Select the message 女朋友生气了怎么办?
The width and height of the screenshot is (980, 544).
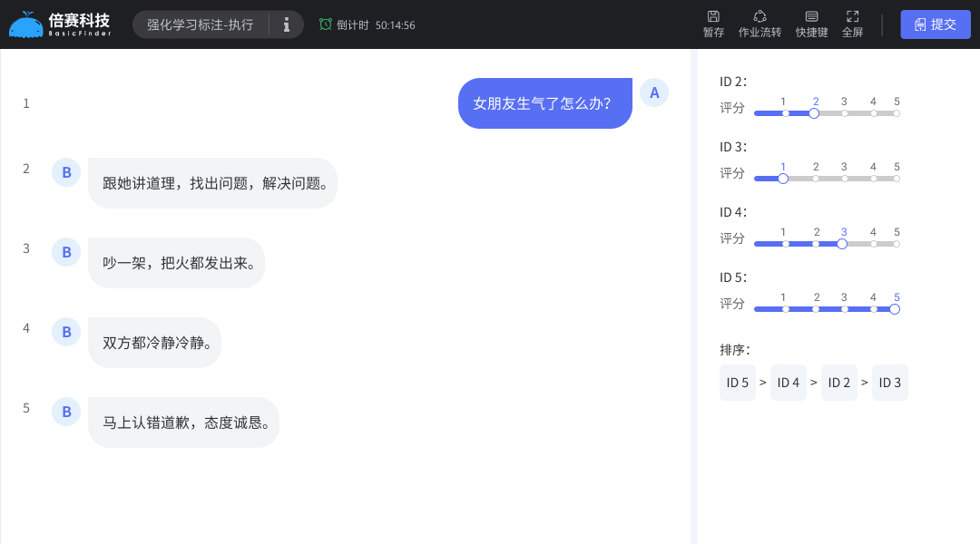545,103
